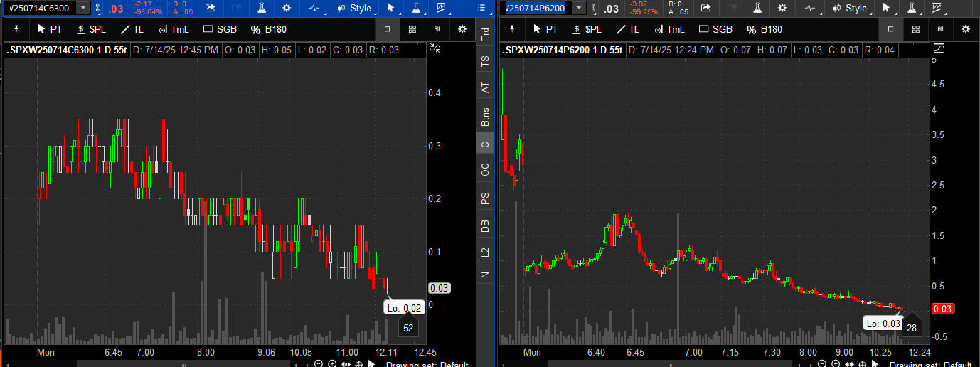Click Drawing set: Default on left chart

tap(426, 364)
